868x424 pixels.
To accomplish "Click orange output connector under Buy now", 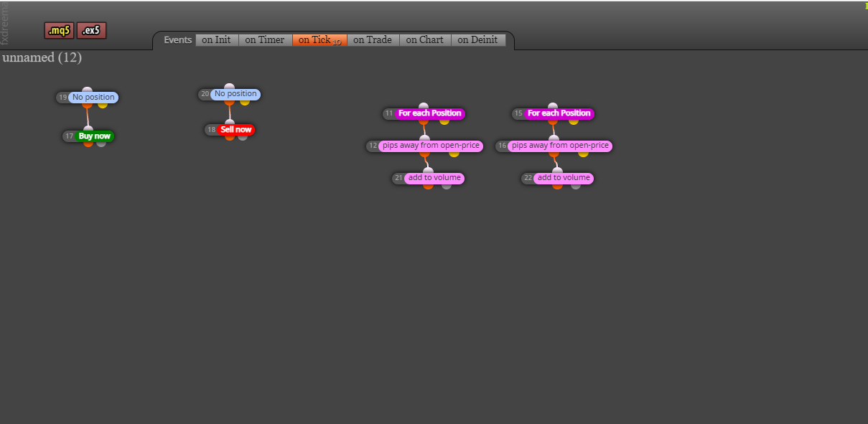I will pyautogui.click(x=88, y=143).
